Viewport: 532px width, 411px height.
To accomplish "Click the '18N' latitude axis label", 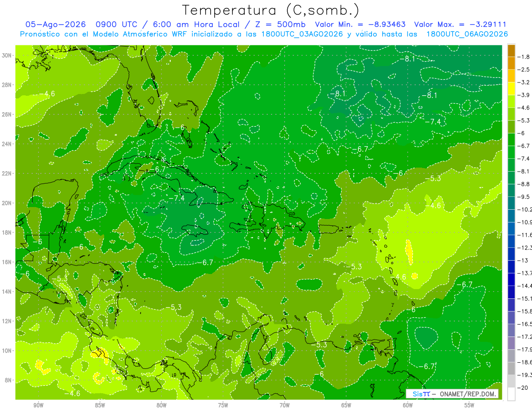I will tap(7, 232).
